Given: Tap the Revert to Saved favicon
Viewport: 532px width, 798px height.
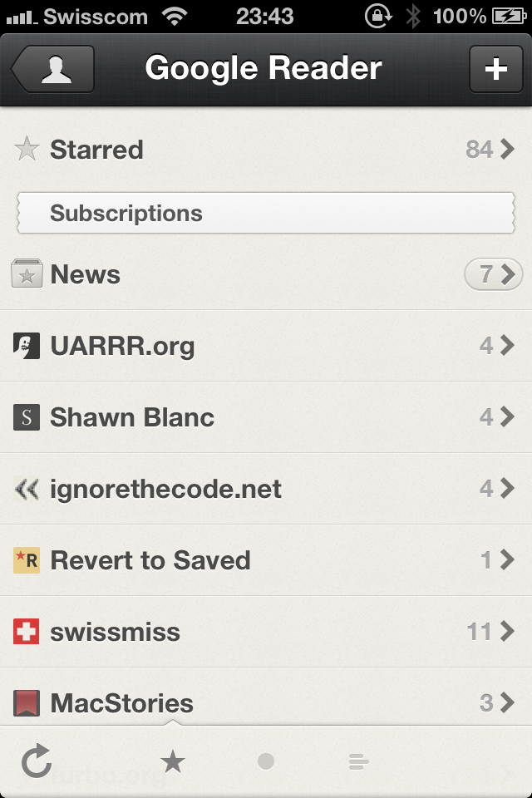Looking at the screenshot, I should 27,560.
